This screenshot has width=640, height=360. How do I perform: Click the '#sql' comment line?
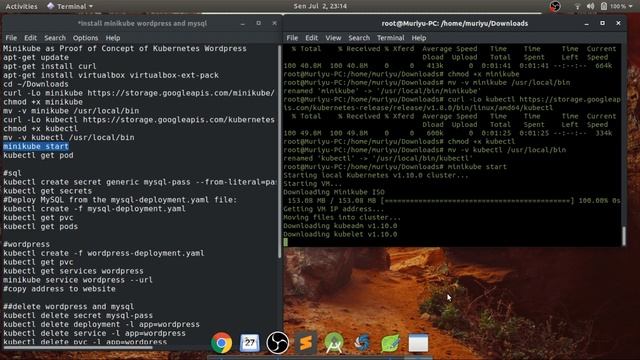(12, 173)
